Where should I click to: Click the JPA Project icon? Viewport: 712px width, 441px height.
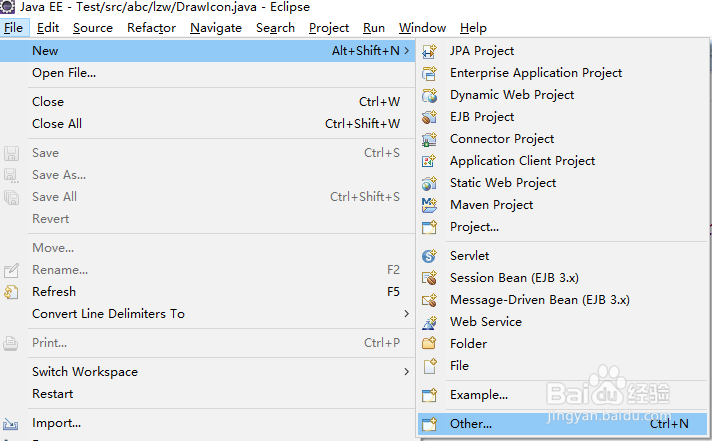tap(429, 51)
